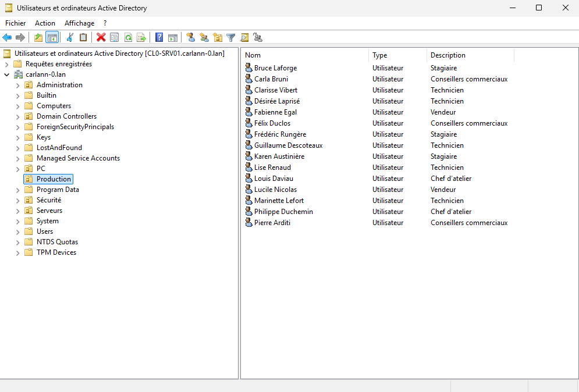Screen dimensions: 579x392
Task: Sort the list by the Description column
Action: click(x=470, y=55)
